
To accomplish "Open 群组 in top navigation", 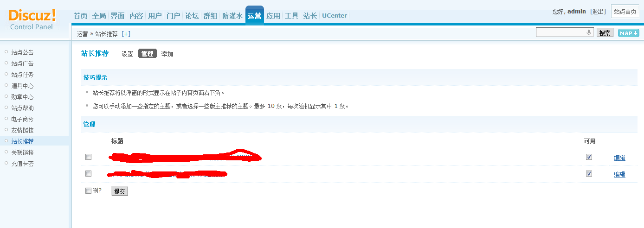I will tap(210, 16).
